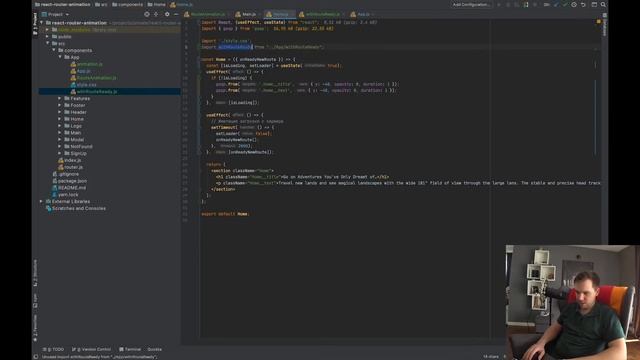Click the components breadcrumb

coord(127,4)
